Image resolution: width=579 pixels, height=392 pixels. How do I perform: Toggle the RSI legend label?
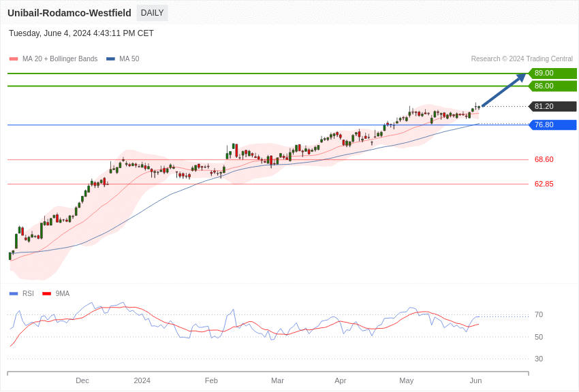pyautogui.click(x=28, y=294)
